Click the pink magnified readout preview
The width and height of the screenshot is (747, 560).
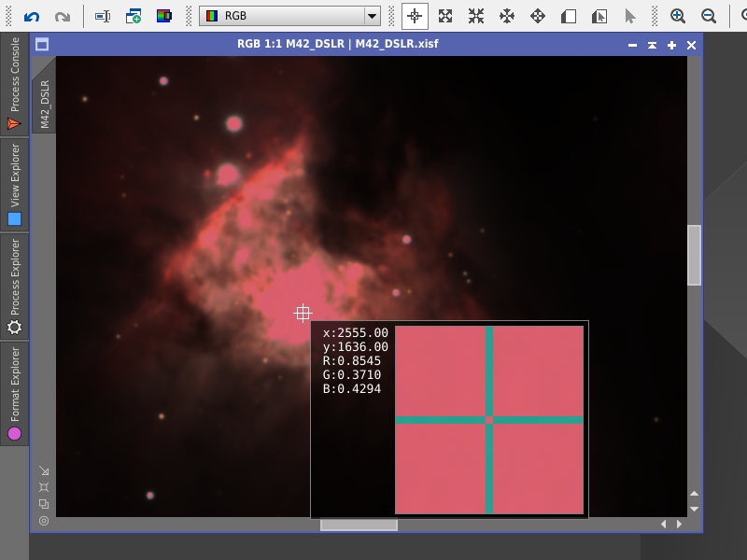click(489, 420)
